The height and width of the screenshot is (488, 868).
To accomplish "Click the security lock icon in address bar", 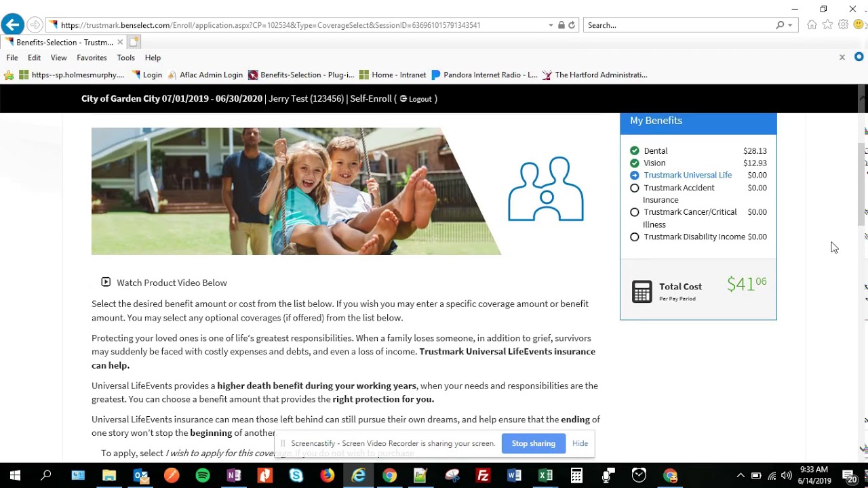I will (x=561, y=25).
